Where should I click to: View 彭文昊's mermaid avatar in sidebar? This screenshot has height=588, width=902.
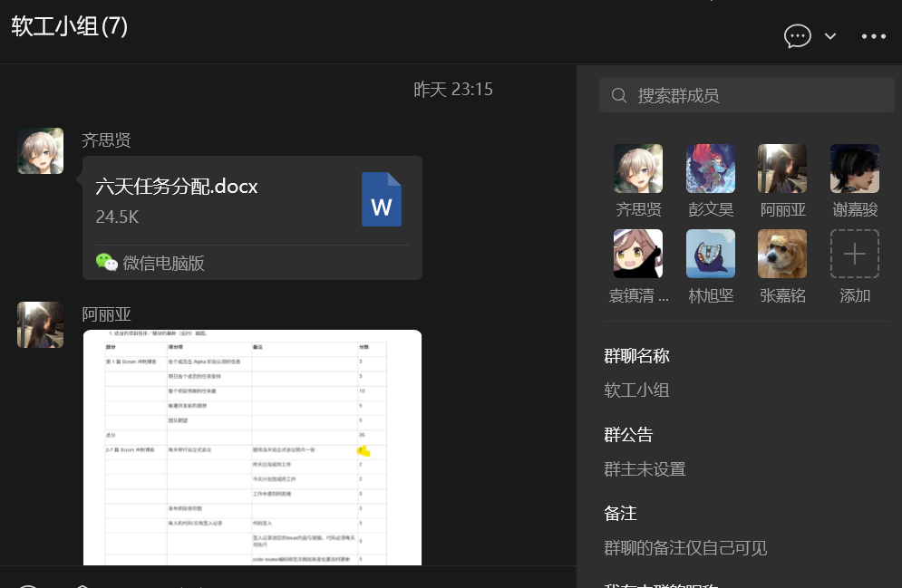(x=710, y=169)
